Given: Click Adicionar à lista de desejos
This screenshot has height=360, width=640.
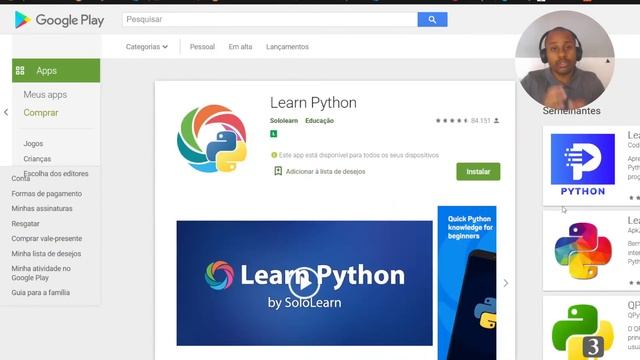Looking at the screenshot, I should coord(325,171).
